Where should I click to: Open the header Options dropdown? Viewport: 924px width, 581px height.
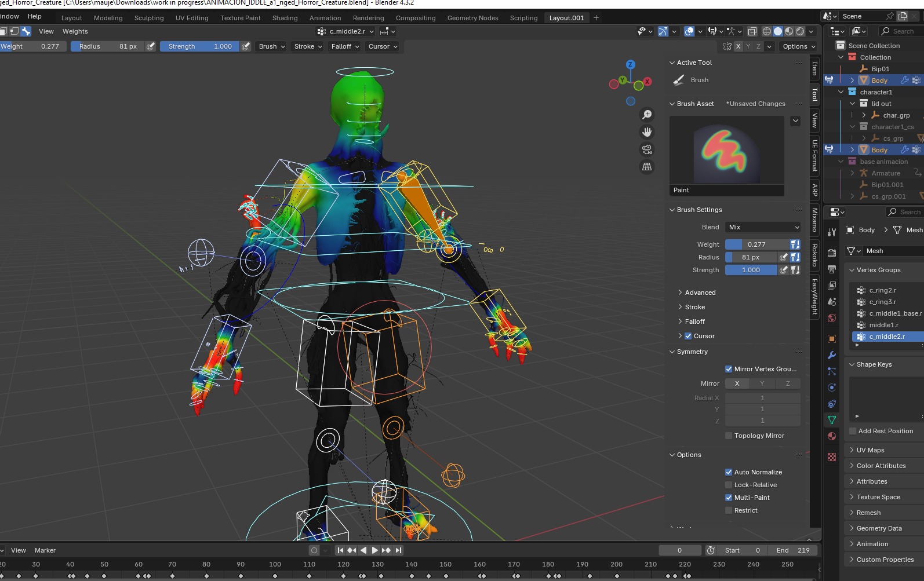[799, 46]
